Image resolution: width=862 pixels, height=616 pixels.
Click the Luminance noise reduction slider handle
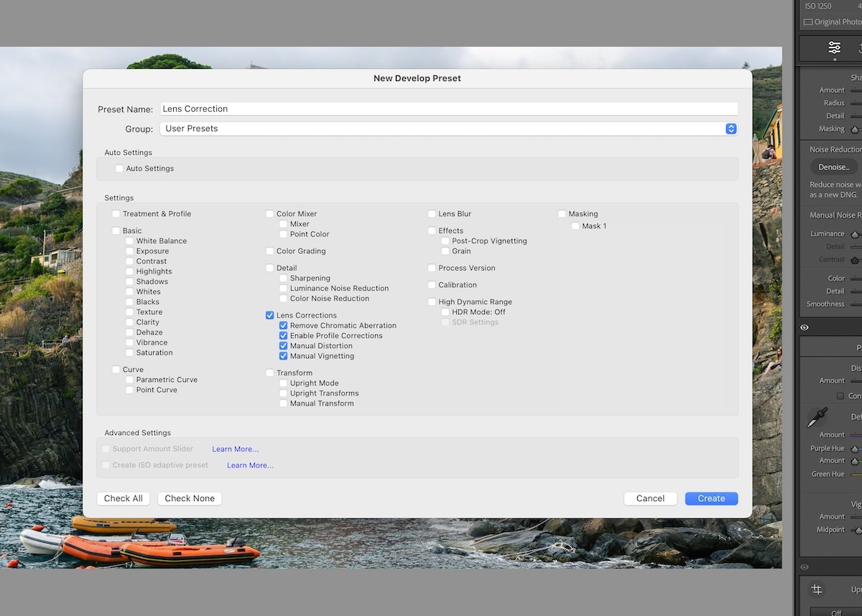pos(855,234)
